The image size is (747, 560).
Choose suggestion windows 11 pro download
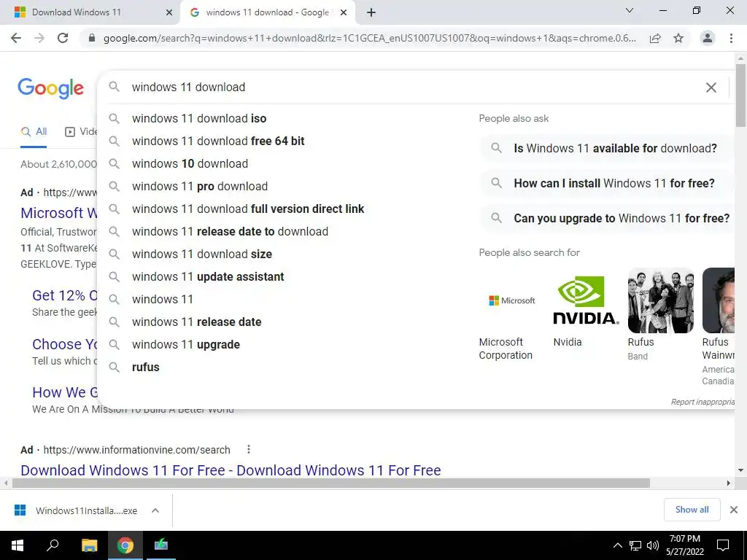coord(200,186)
